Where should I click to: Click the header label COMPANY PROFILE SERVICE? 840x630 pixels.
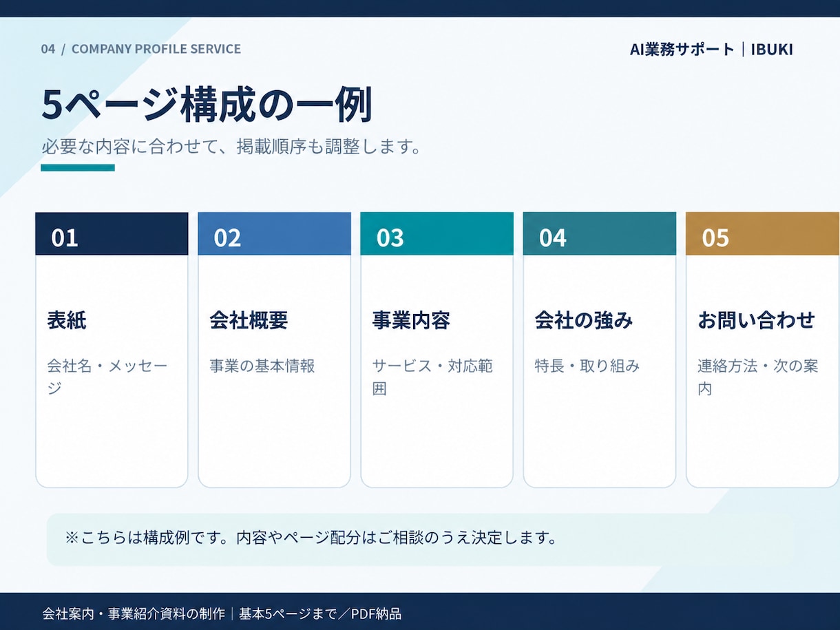[x=156, y=49]
